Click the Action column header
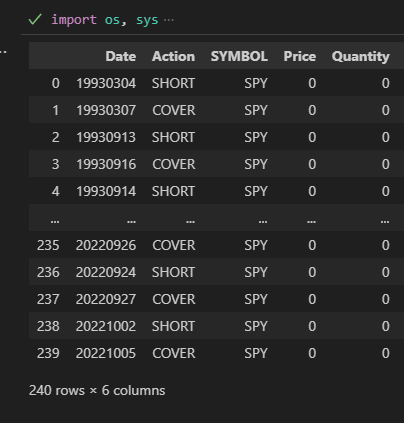Image resolution: width=404 pixels, height=423 pixels. point(173,56)
